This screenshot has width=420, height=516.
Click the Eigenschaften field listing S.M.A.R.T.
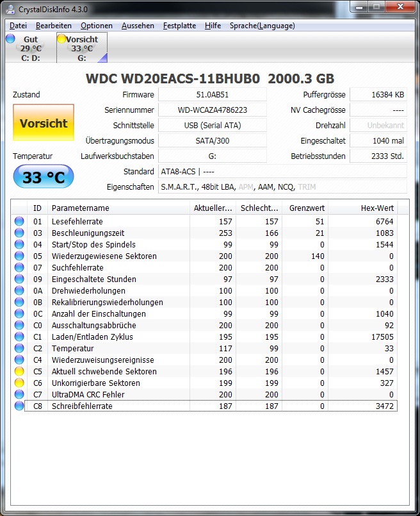tap(282, 187)
